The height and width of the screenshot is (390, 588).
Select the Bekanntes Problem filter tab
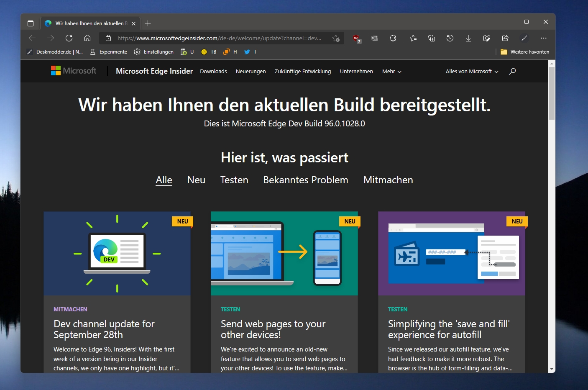tap(306, 180)
